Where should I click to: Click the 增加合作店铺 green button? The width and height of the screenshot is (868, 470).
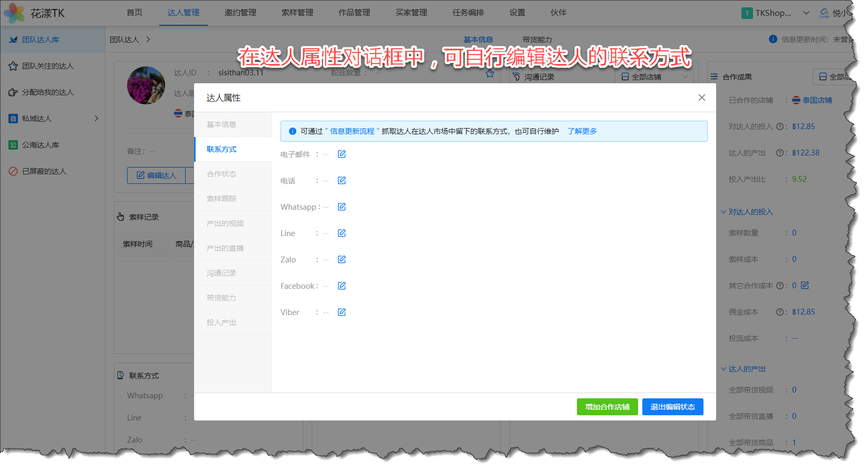click(607, 407)
